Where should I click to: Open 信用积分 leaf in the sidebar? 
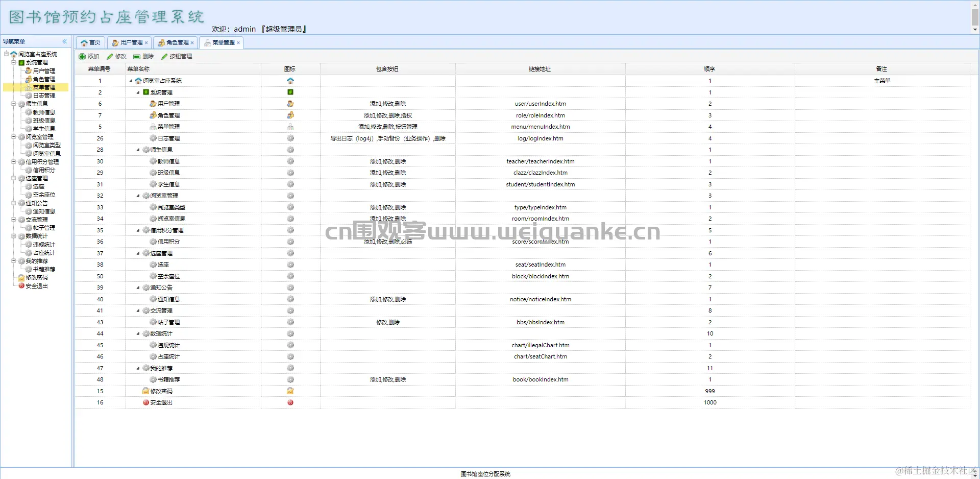[x=44, y=170]
